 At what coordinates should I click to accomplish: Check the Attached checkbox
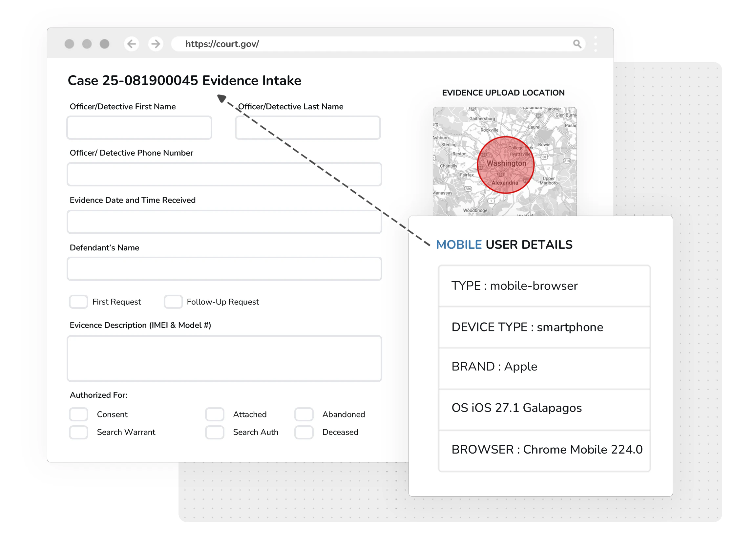pos(215,414)
